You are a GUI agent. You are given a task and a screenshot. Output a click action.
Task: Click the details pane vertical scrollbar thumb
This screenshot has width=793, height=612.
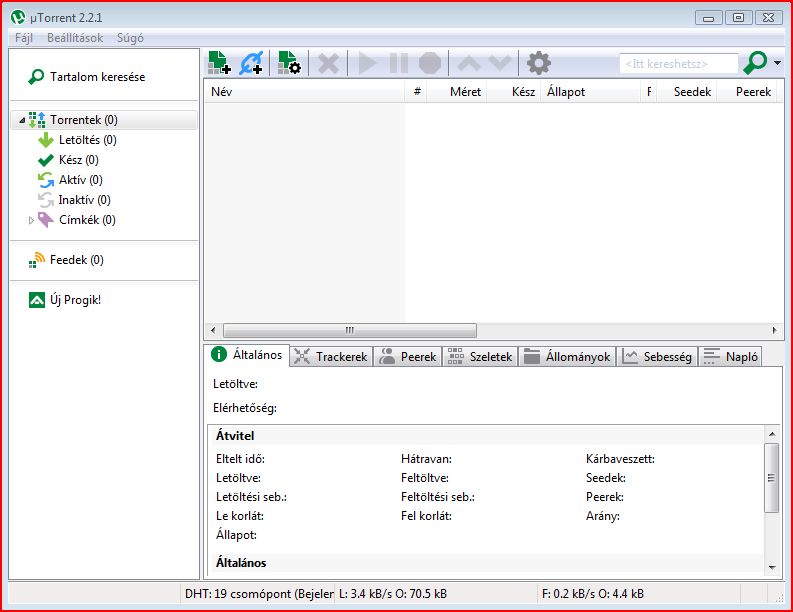point(772,478)
